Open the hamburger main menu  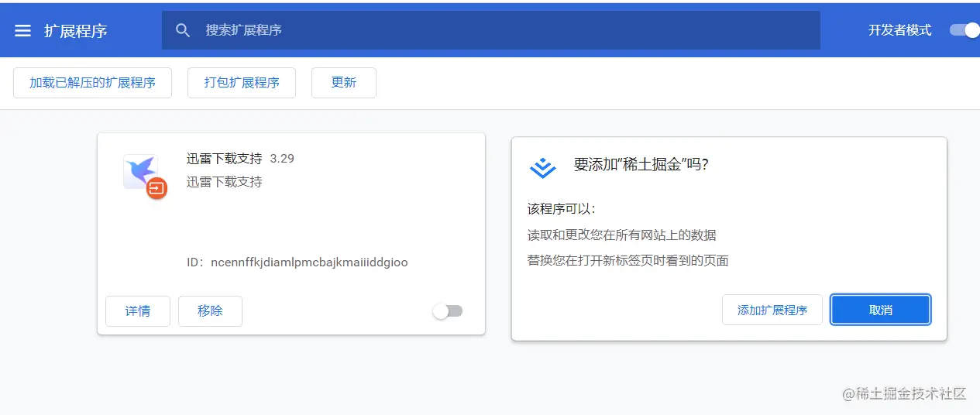pos(23,30)
